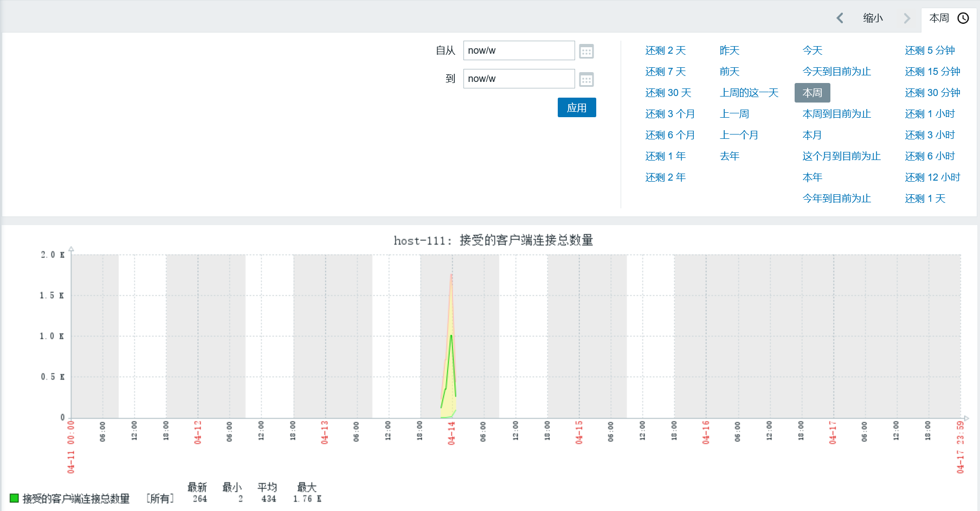Select 上一个月 range
The image size is (980, 511).
[x=739, y=135]
